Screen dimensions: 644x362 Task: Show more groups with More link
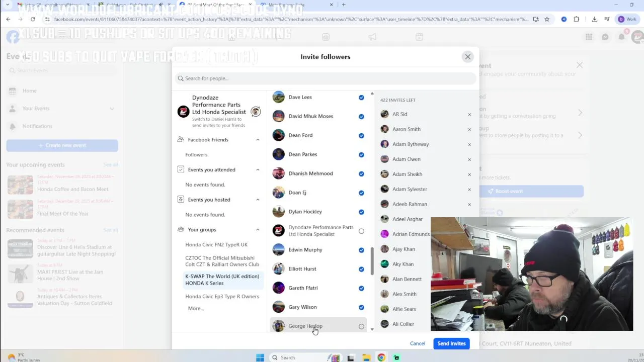196,309
